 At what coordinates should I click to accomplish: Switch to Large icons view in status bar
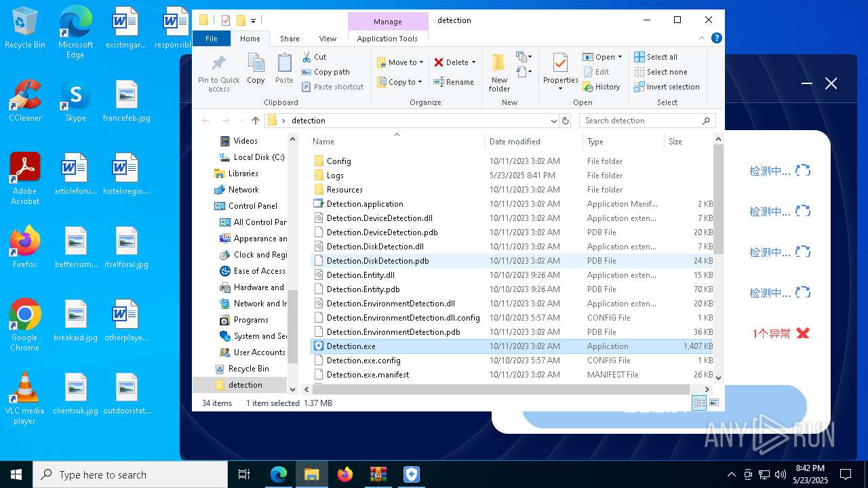[x=713, y=403]
